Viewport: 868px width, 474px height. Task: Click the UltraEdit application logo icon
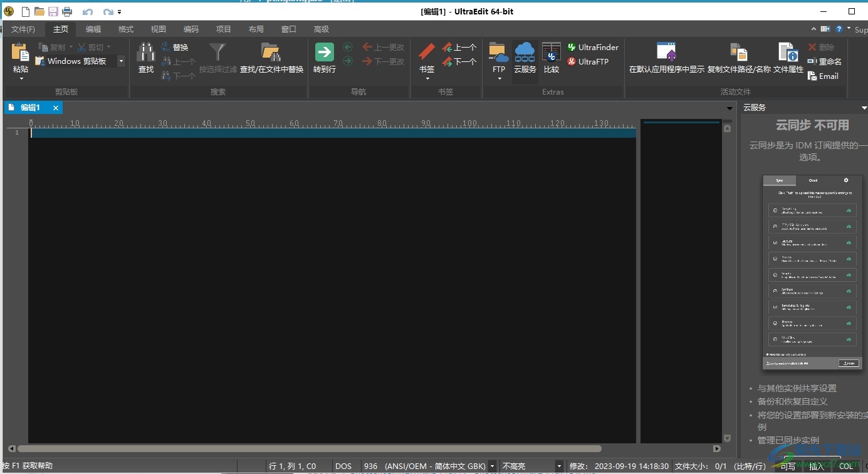click(9, 11)
